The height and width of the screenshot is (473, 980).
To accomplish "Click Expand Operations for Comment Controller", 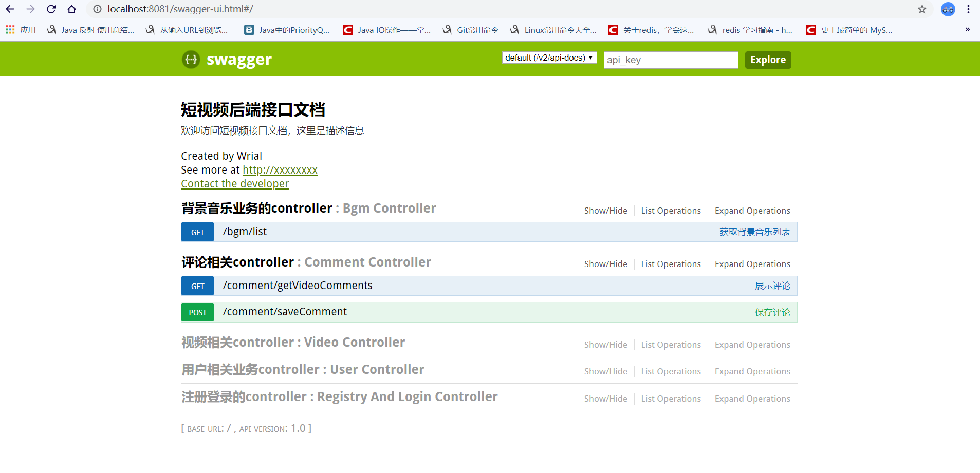I will pos(752,264).
